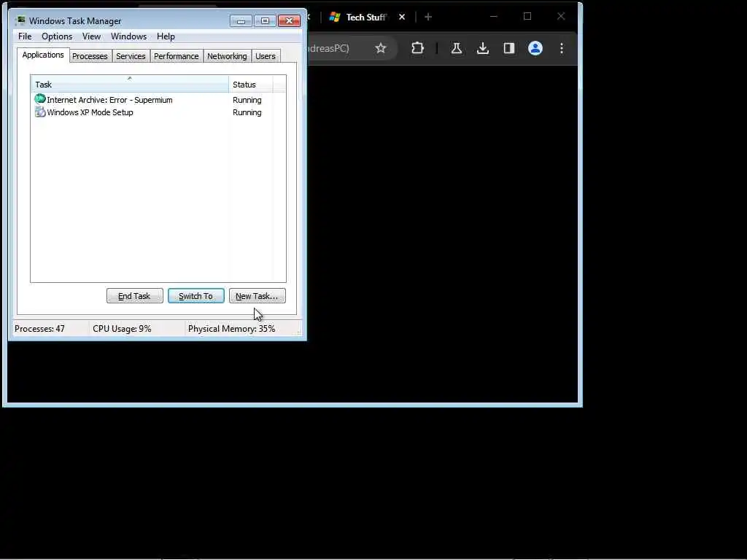Click the New Task... button

pos(258,296)
